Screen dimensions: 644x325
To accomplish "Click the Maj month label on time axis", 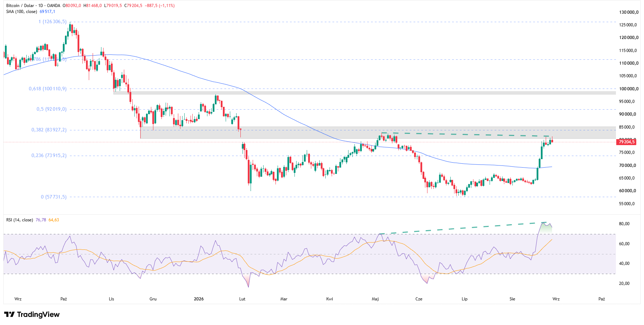I will 375,299.
